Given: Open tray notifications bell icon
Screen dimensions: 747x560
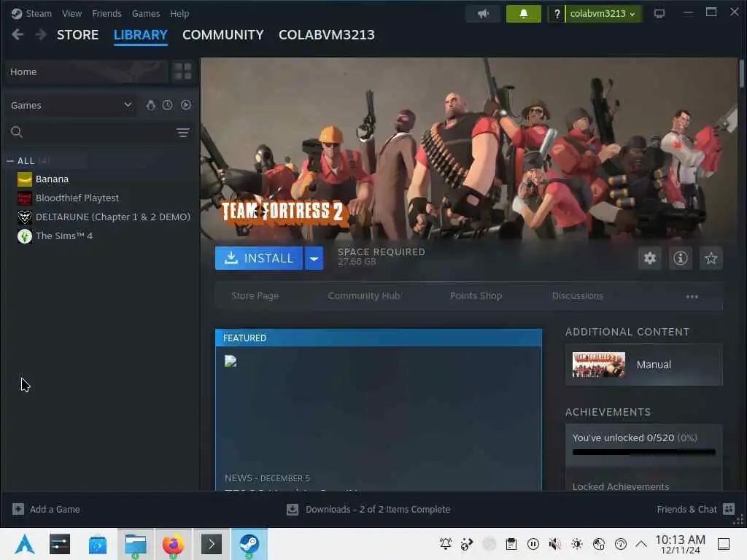Looking at the screenshot, I should coord(446,544).
